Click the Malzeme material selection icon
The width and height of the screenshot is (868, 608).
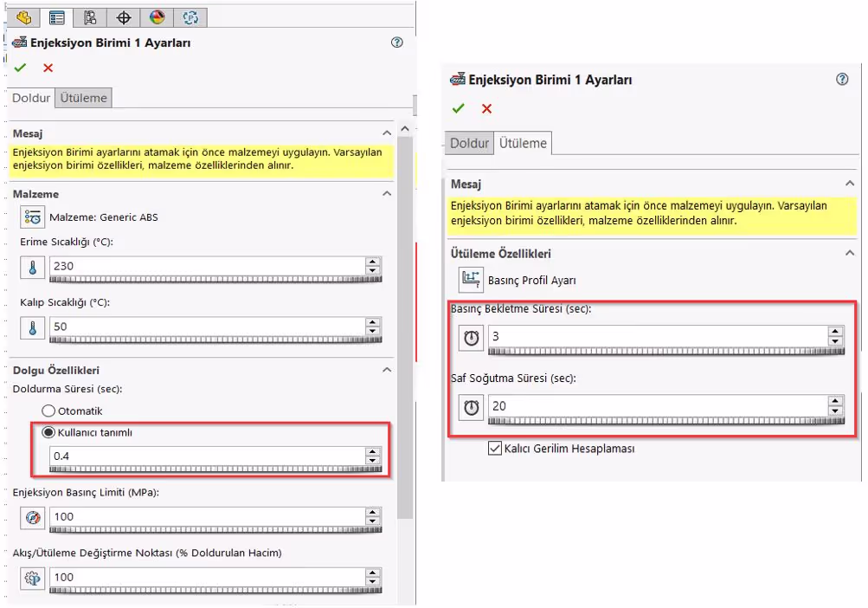point(33,217)
